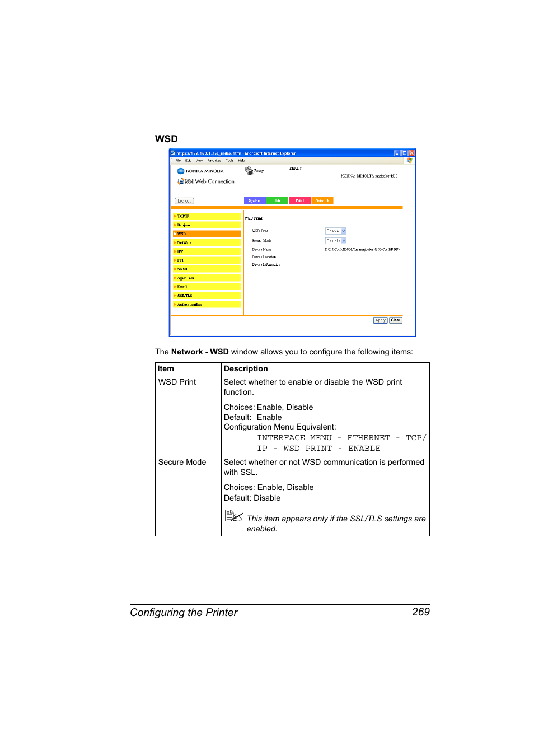Screen dimensions: 534x756
Task: Select WSD in the sidebar
Action: 207,234
